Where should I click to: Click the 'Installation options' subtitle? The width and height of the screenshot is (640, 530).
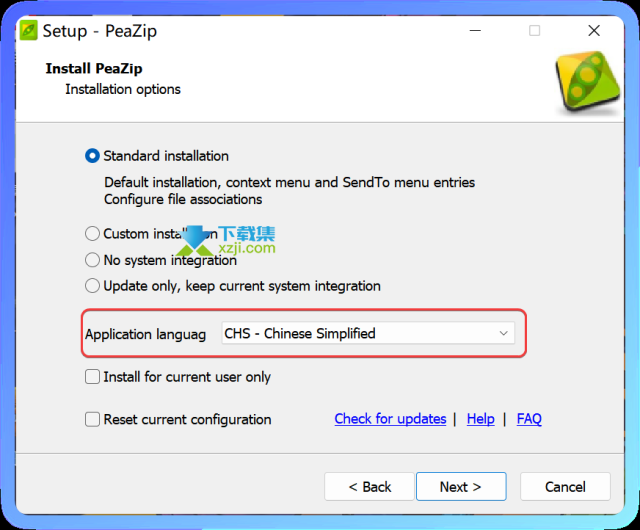click(123, 89)
